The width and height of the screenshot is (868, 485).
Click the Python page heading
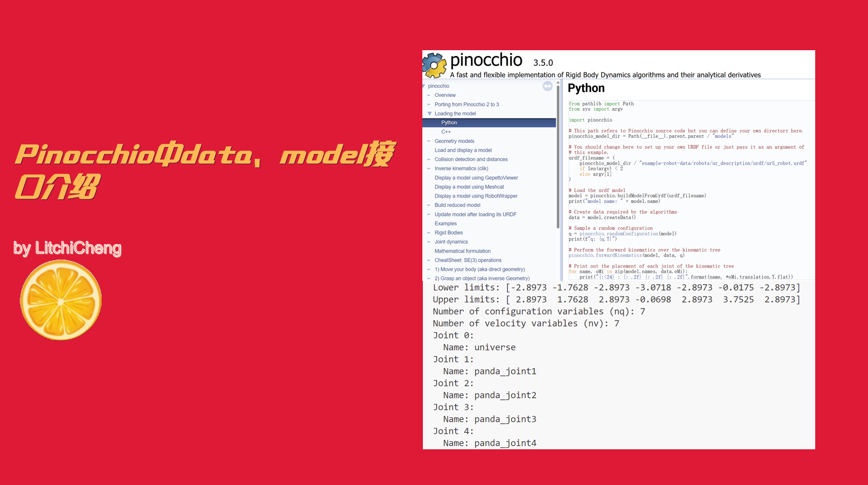pos(586,88)
